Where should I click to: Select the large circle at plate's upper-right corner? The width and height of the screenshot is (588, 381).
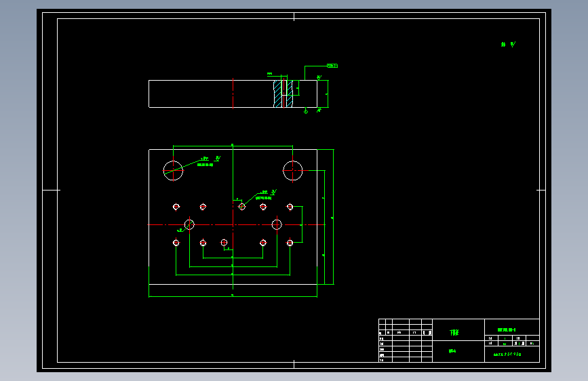pos(292,171)
